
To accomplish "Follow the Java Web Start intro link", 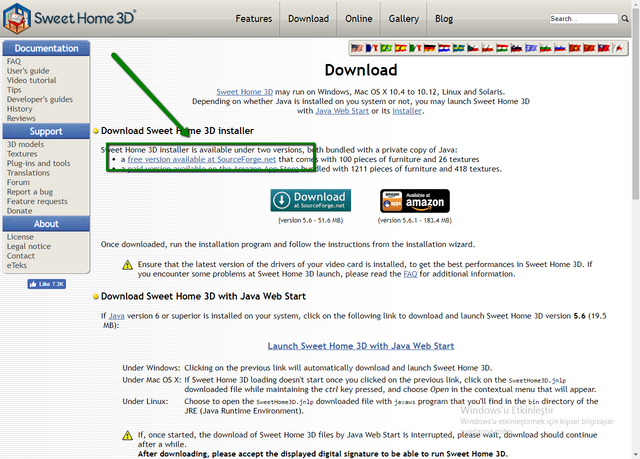I will point(342,111).
